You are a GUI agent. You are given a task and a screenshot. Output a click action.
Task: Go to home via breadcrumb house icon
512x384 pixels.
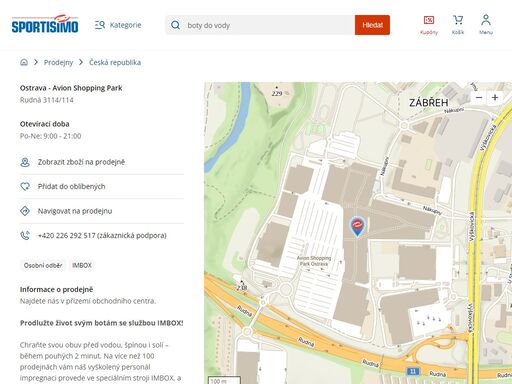(x=24, y=62)
